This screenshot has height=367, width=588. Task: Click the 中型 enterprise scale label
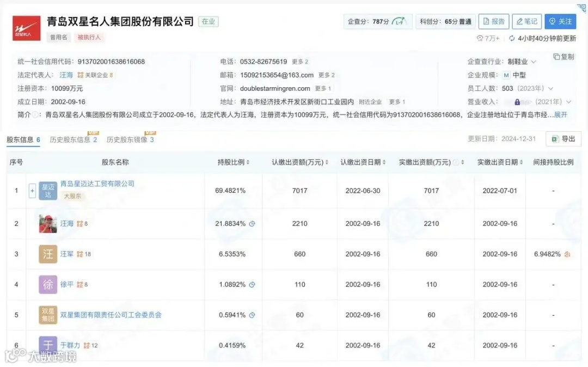(519, 75)
